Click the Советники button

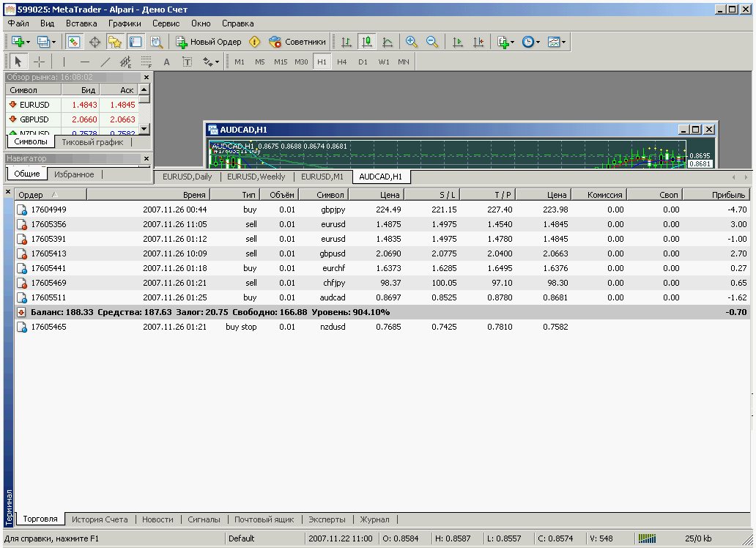(x=297, y=42)
